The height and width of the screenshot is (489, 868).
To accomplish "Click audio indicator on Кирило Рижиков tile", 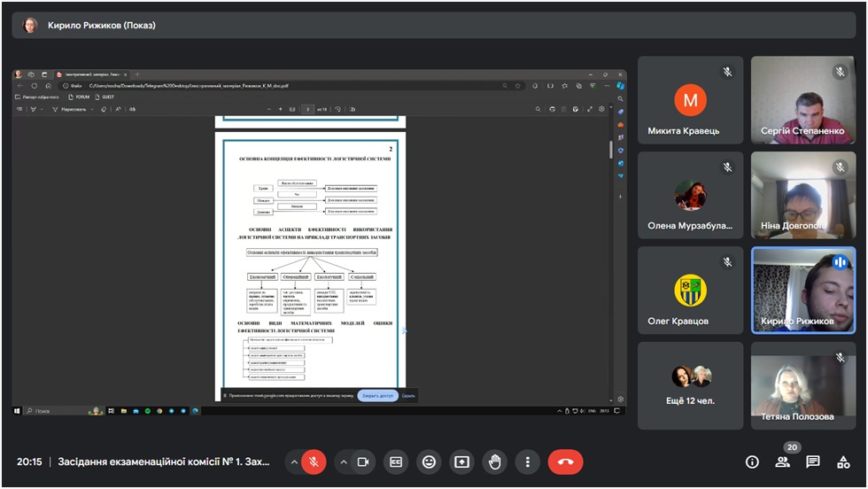I will click(840, 262).
